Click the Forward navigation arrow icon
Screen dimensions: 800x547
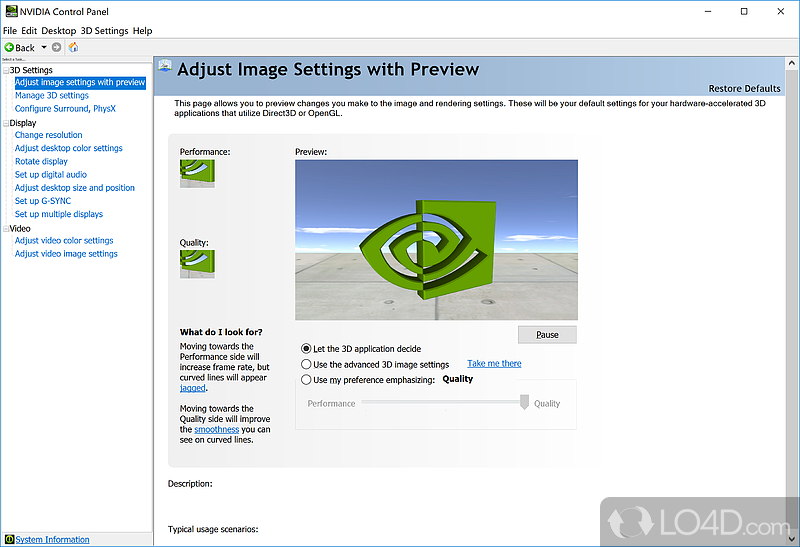click(x=57, y=47)
